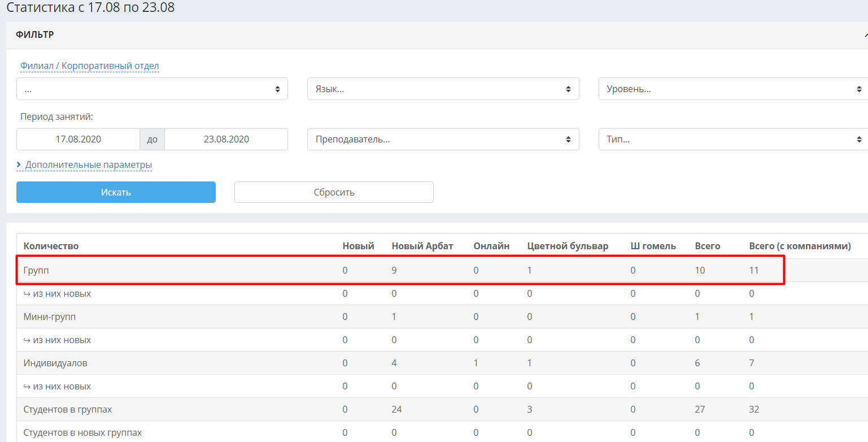Screen dimensions: 868x442
Task: Click the Всего (с компаниями) column header
Action: pyautogui.click(x=800, y=246)
